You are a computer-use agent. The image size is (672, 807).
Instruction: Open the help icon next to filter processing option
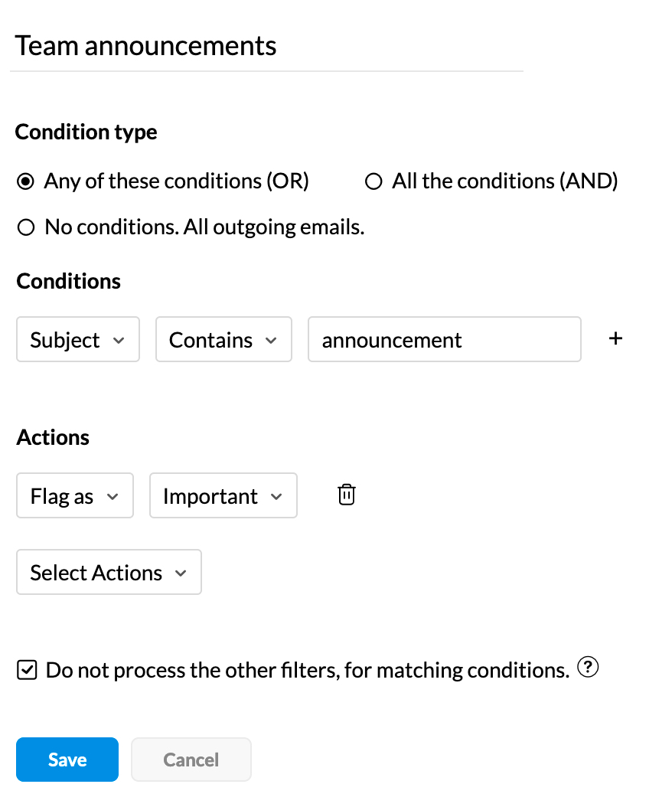[588, 668]
